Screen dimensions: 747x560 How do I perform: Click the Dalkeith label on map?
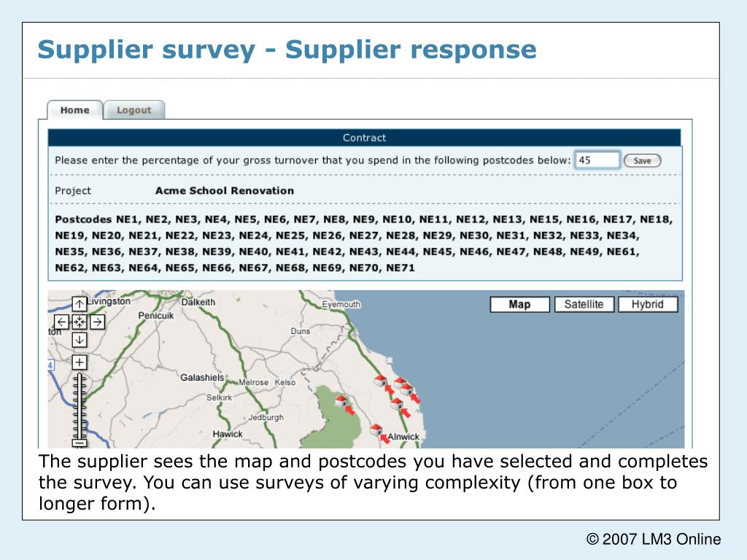[x=198, y=302]
